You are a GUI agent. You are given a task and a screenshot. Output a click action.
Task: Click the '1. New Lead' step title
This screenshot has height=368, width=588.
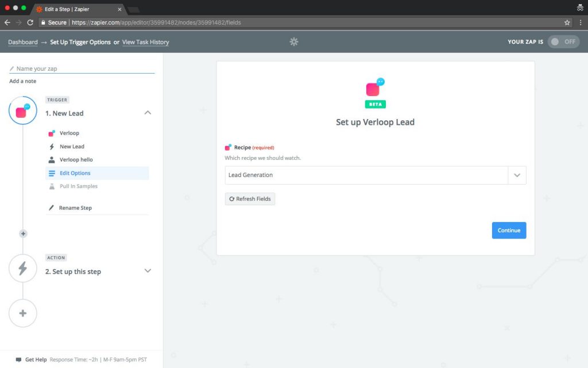[64, 113]
